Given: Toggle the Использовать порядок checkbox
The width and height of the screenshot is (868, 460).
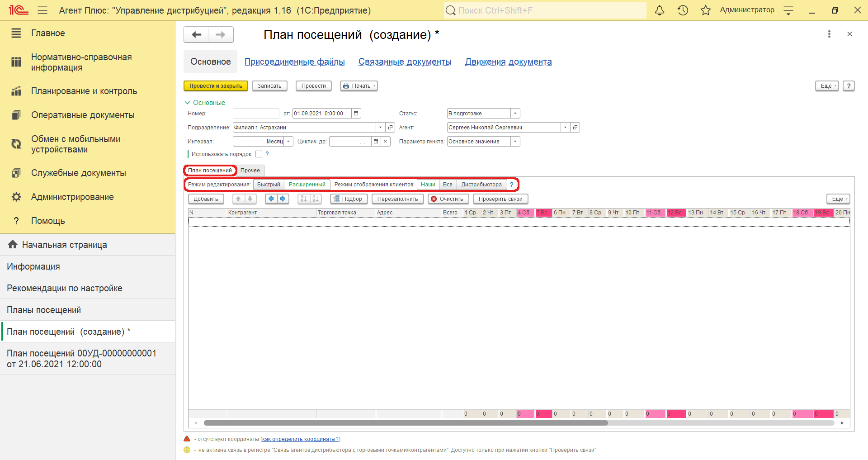Looking at the screenshot, I should tap(259, 154).
